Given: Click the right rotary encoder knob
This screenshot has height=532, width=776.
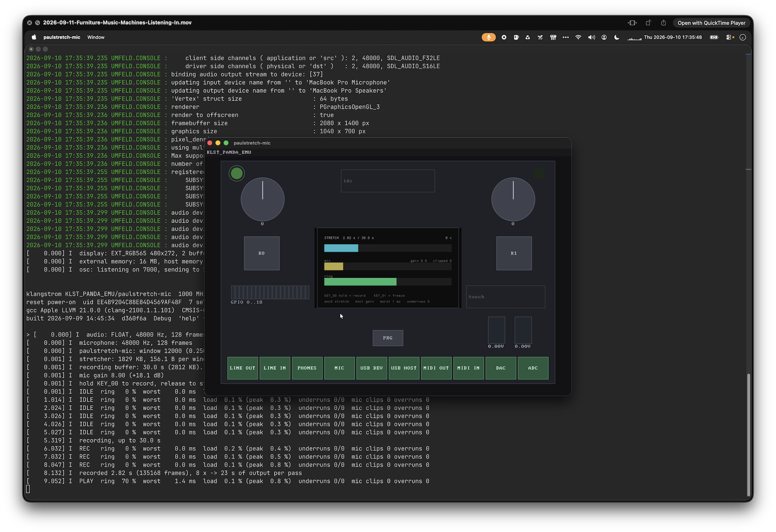Looking at the screenshot, I should point(513,199).
